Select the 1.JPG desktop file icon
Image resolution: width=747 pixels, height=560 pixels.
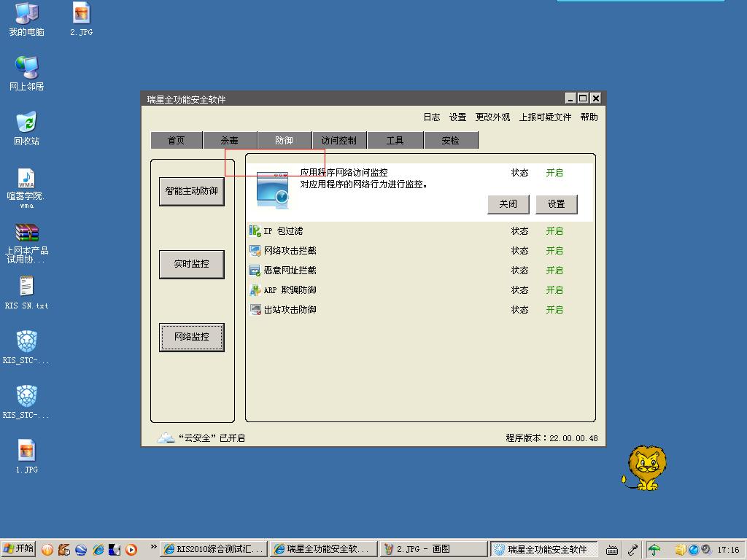(x=27, y=451)
